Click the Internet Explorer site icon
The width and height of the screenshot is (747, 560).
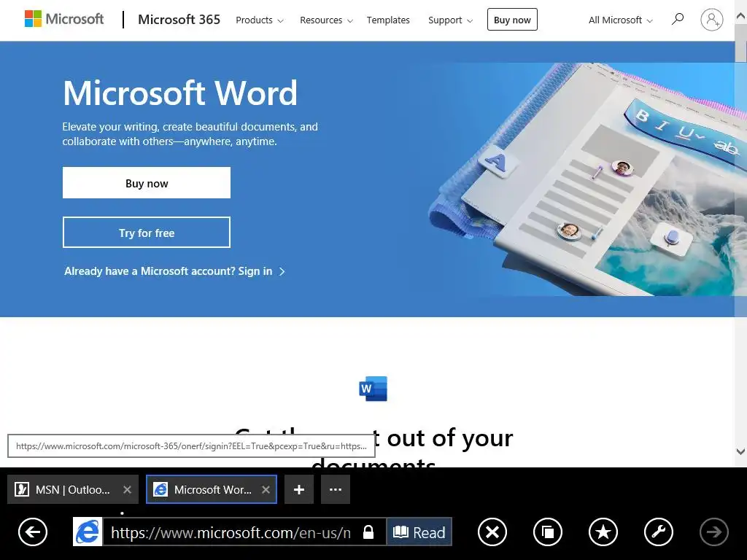[x=88, y=532]
